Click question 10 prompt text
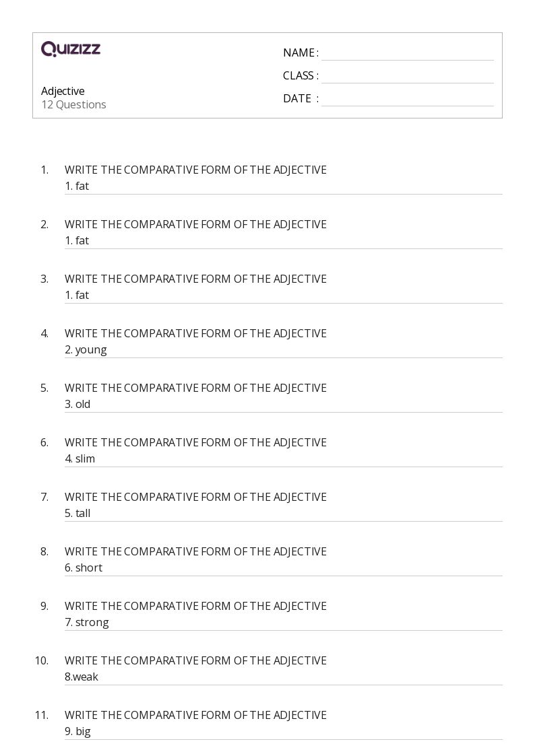Screen dimensions: 535x756 [x=195, y=660]
